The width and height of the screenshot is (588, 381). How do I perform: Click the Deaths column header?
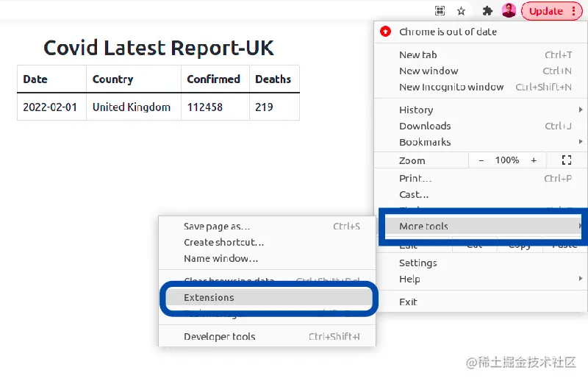tap(274, 79)
